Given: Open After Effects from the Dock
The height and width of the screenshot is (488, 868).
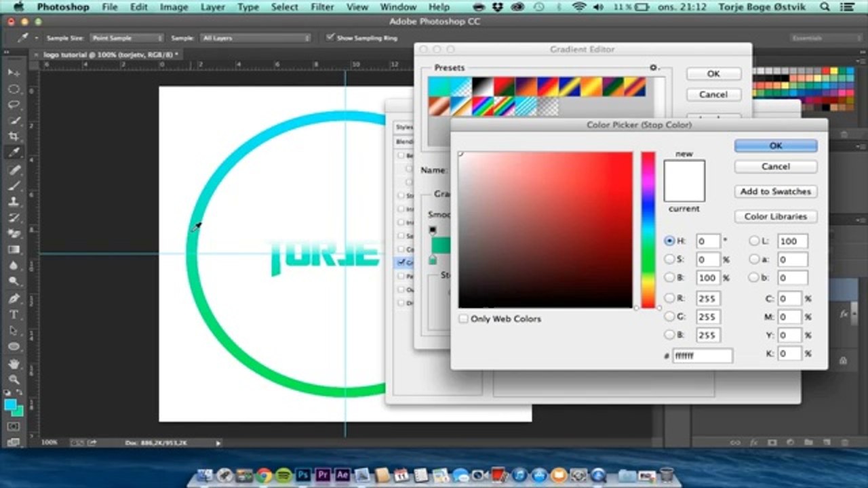Looking at the screenshot, I should tap(342, 475).
